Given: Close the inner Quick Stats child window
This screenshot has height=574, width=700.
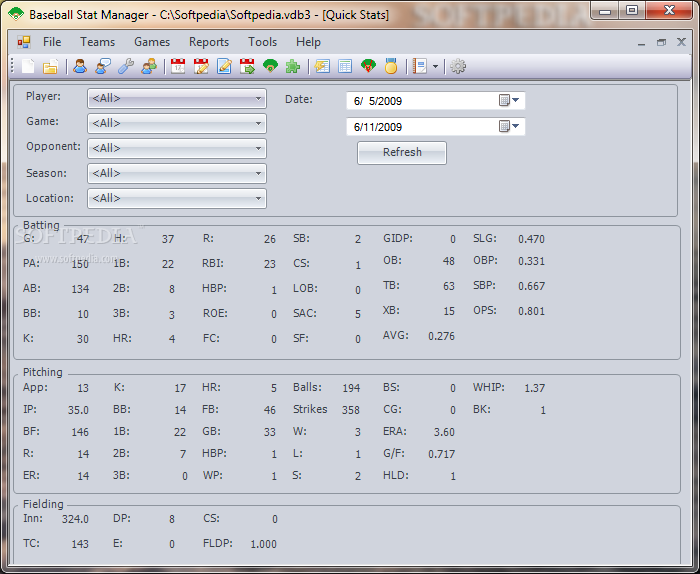Looking at the screenshot, I should tap(681, 42).
